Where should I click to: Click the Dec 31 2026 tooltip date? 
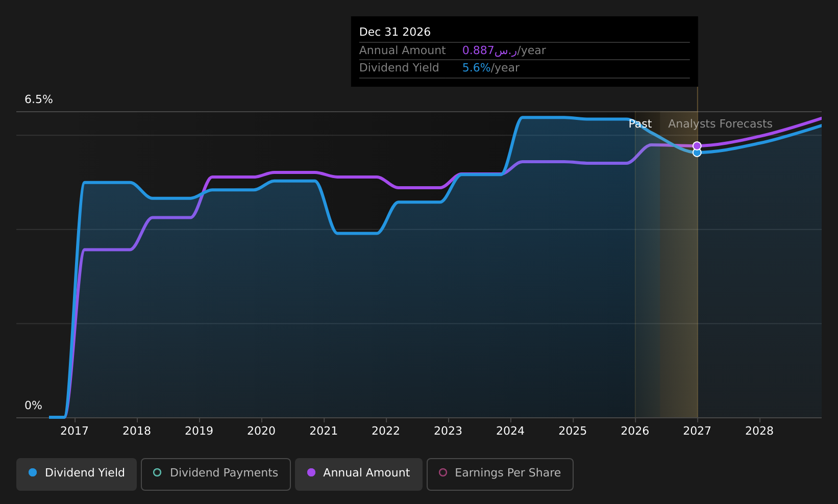[x=395, y=32]
